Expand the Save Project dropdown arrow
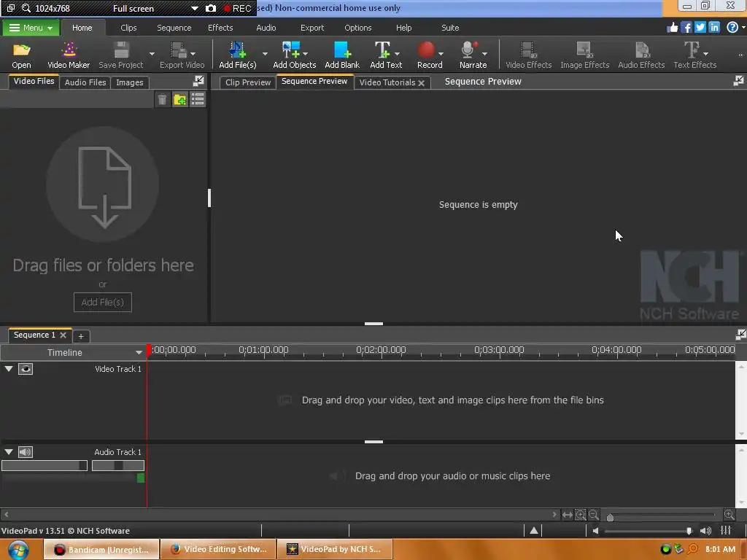The image size is (747, 560). pyautogui.click(x=152, y=54)
